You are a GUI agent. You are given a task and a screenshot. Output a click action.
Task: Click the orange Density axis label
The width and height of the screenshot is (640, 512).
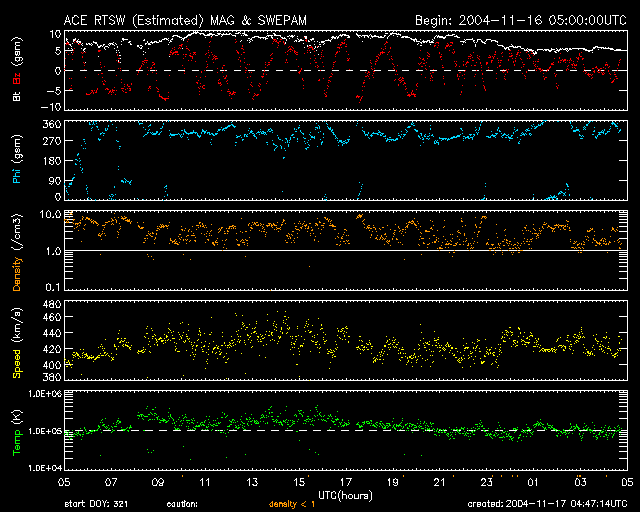[17, 252]
